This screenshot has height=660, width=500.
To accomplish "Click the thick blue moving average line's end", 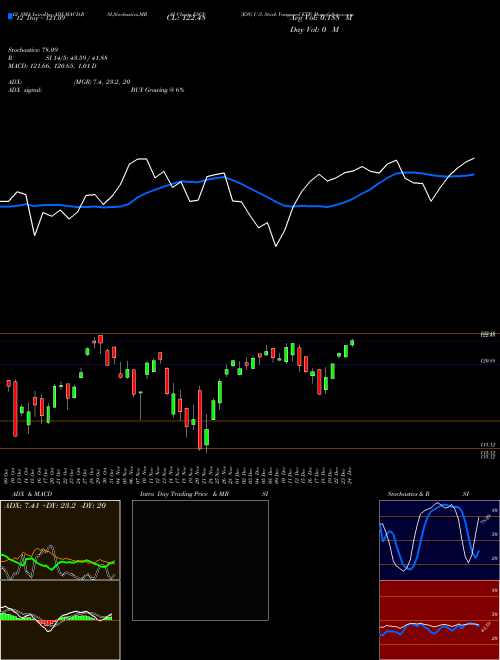I will 474,174.
